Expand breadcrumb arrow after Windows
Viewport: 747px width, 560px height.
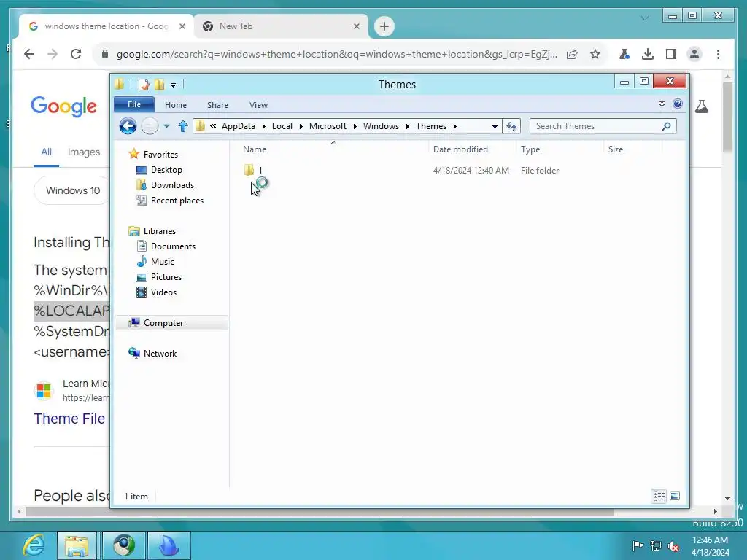[x=407, y=126]
